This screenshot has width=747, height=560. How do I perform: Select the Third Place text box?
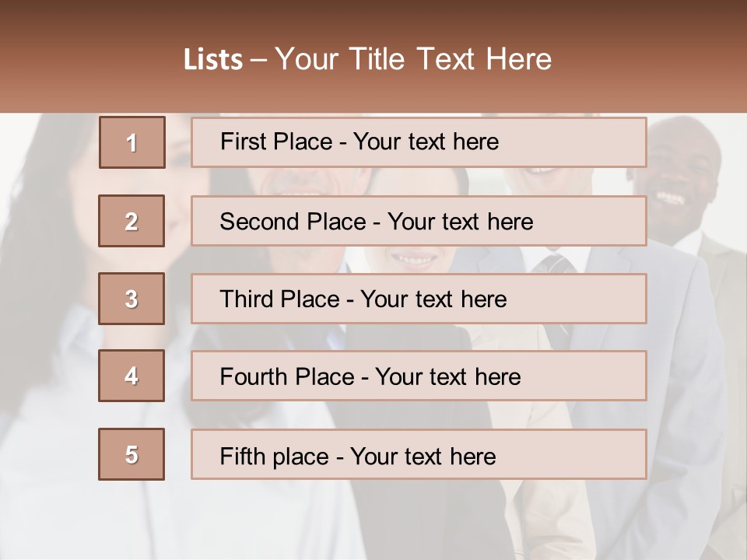coord(363,299)
